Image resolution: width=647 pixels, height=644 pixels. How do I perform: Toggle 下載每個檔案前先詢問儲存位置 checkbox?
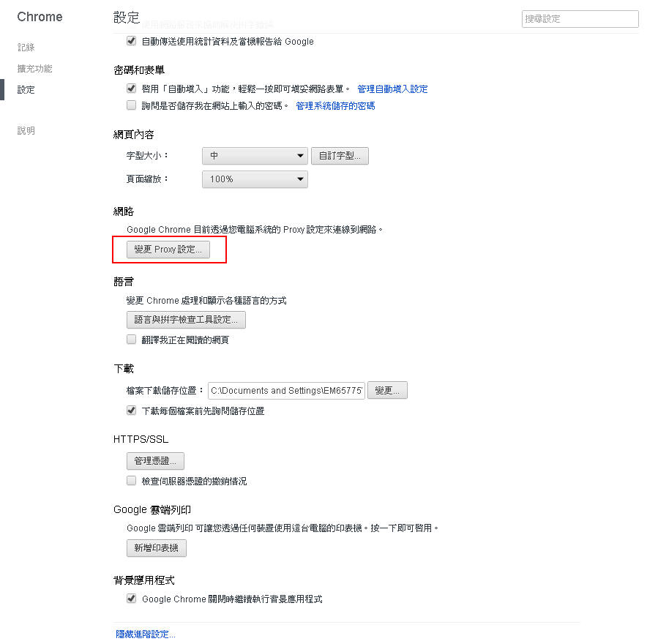point(131,411)
